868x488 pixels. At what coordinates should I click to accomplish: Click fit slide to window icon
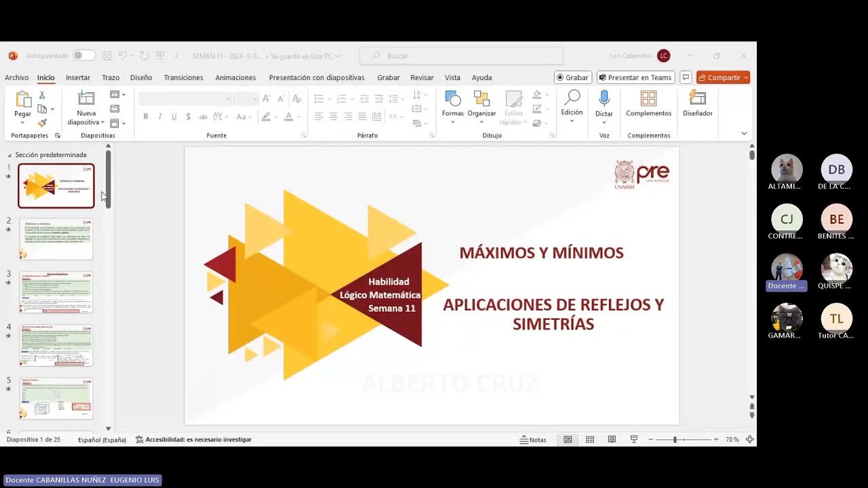(x=749, y=440)
